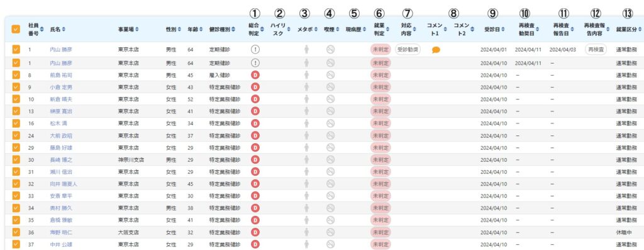
Task: Open the name link for employee 30
Action: (x=61, y=159)
